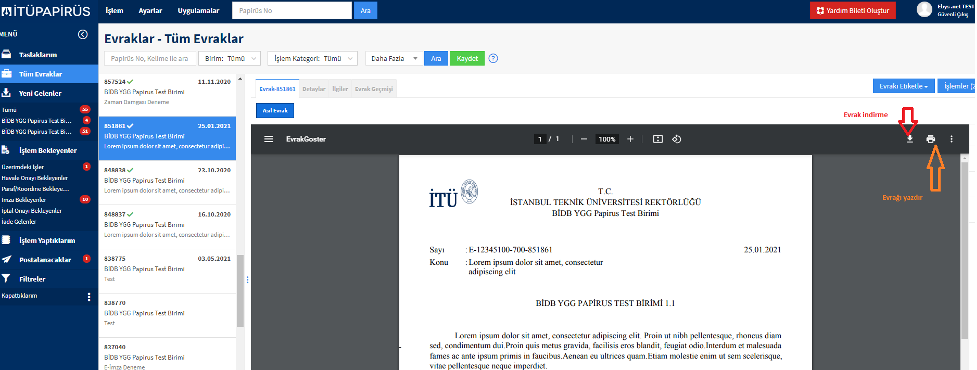The height and width of the screenshot is (370, 977).
Task: Click the Ara button next to Papirüs No field
Action: tap(365, 11)
